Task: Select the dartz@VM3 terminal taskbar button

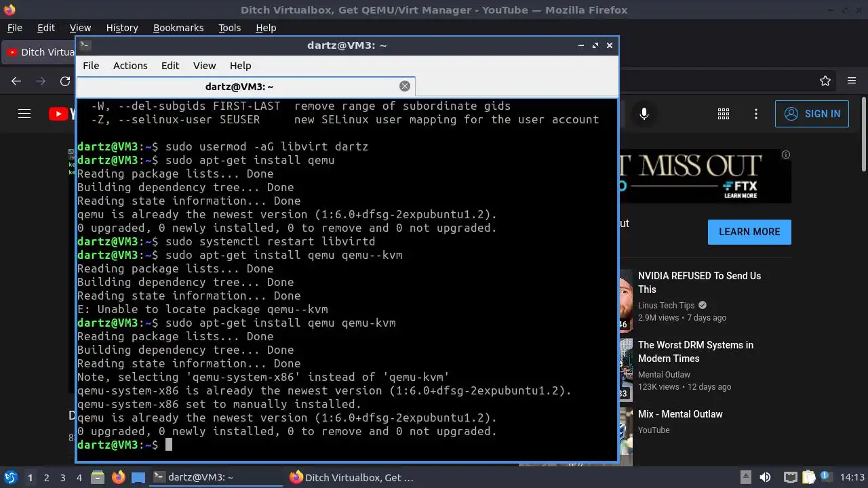Action: [216, 477]
